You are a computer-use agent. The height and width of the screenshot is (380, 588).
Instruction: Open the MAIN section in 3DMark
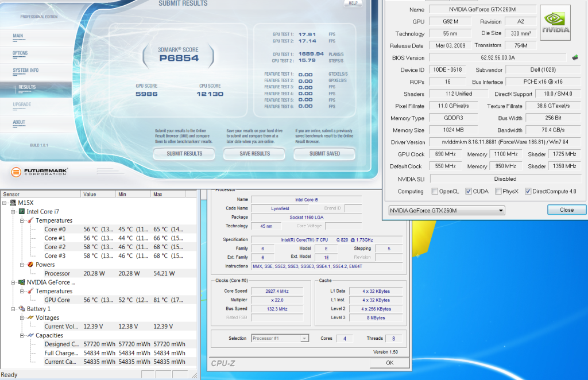[x=18, y=36]
